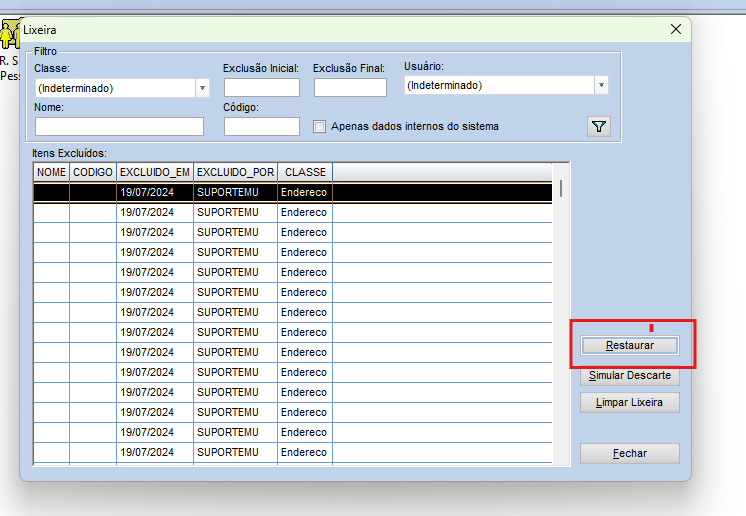Click the Simular Descarte button
746x516 pixels.
click(x=630, y=376)
